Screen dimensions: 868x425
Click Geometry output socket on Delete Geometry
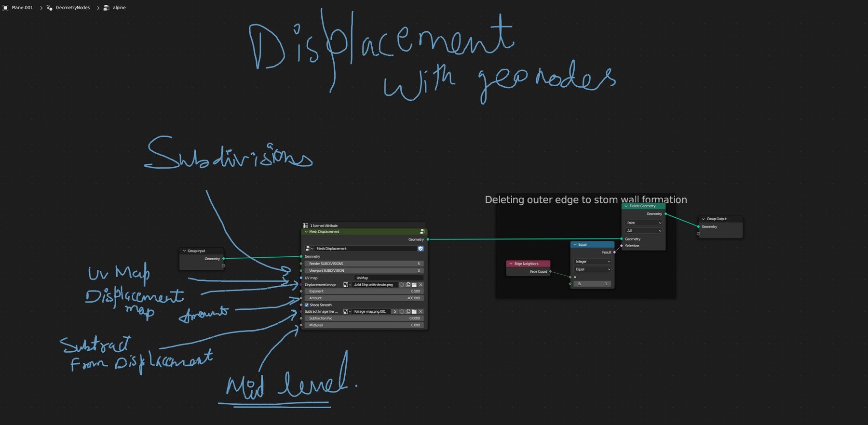(665, 214)
